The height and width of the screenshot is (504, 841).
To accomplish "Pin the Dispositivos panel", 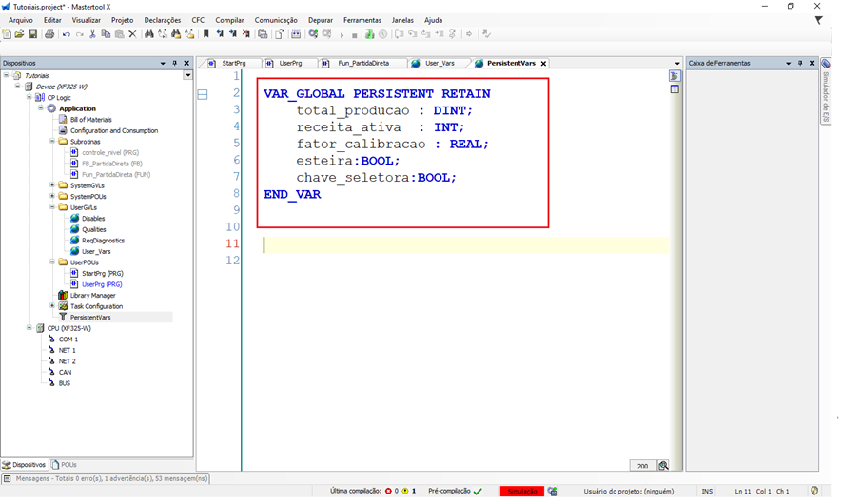I will pos(175,64).
